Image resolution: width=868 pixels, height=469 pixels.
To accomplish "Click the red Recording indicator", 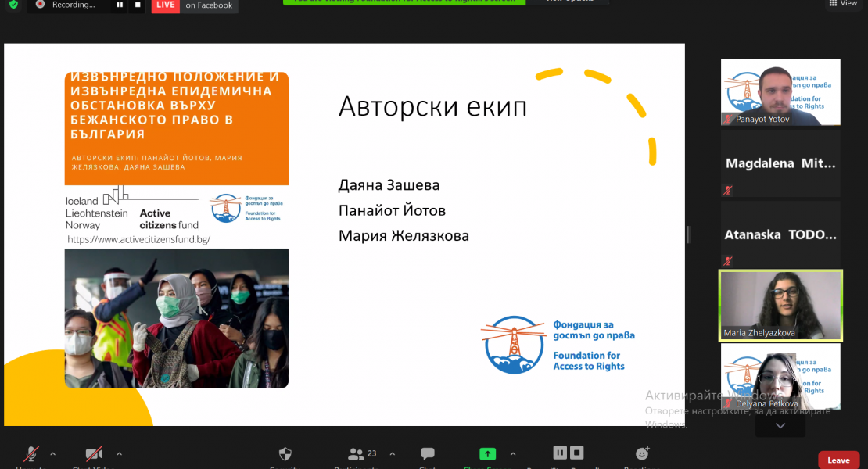I will coord(40,5).
